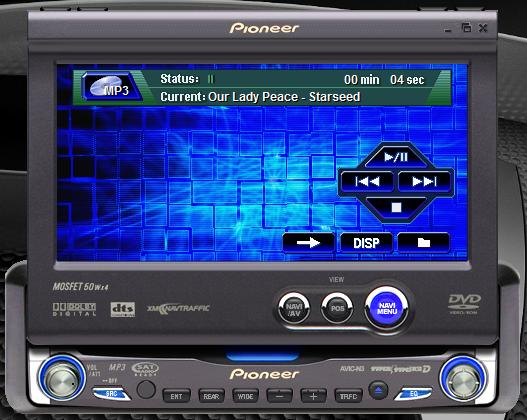Viewport: 527px width, 420px height.
Task: Click the minus button on faceplate
Action: [x=279, y=396]
